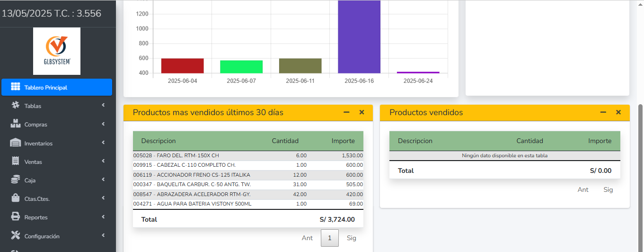Click the Caja coins icon
The width and height of the screenshot is (644, 252).
(15, 180)
